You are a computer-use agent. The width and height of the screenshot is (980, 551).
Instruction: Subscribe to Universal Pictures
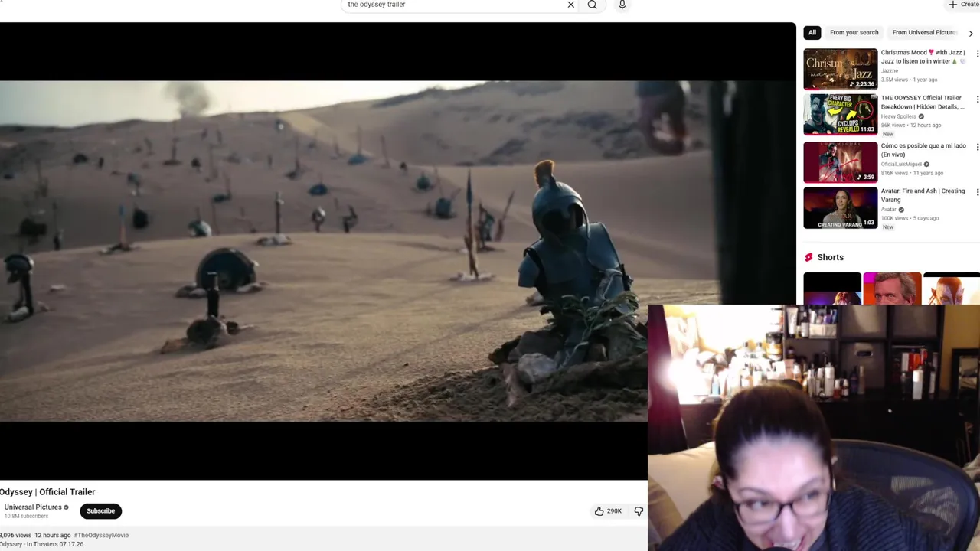click(100, 510)
